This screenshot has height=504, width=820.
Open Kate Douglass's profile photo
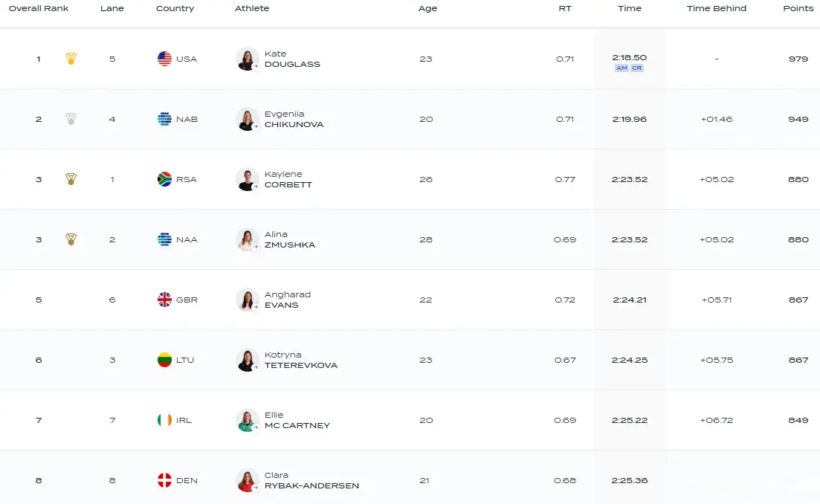coord(247,59)
